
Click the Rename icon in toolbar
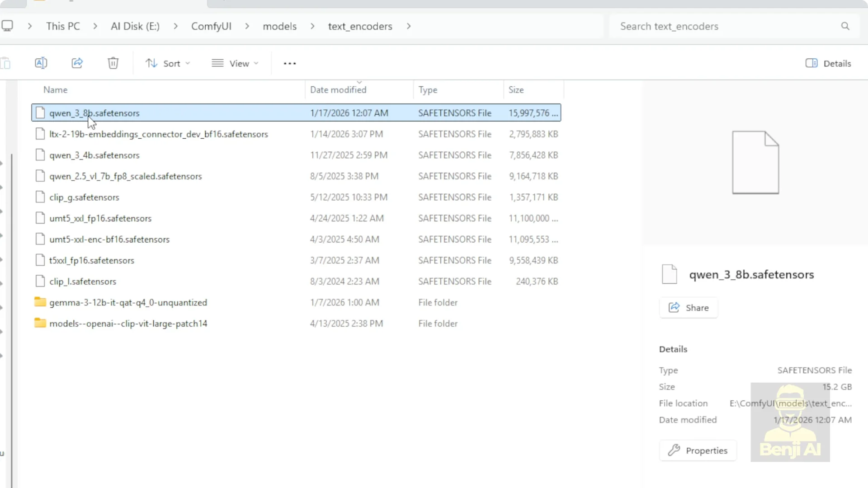(x=41, y=63)
